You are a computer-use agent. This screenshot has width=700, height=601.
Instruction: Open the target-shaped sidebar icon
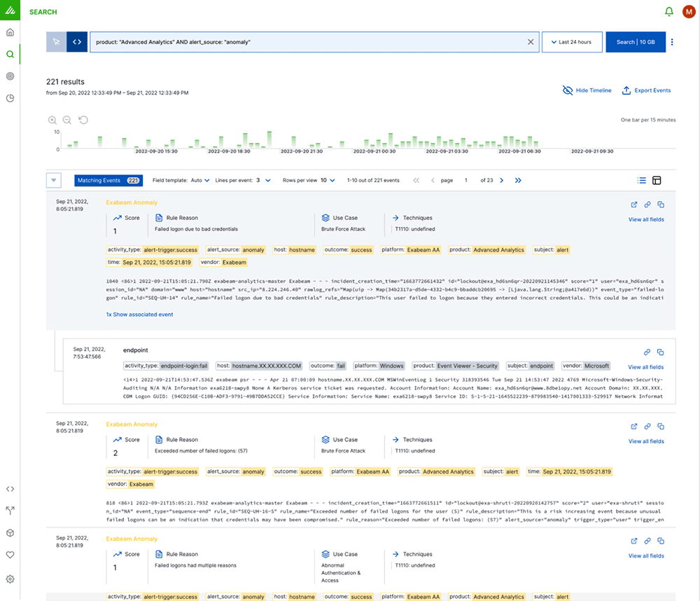(10, 76)
